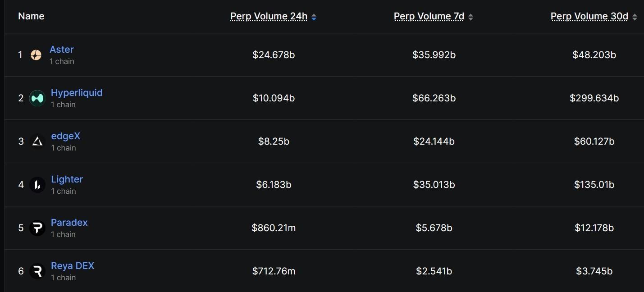This screenshot has height=292, width=644.
Task: Click the edgeX triangle logo icon
Action: click(x=37, y=141)
